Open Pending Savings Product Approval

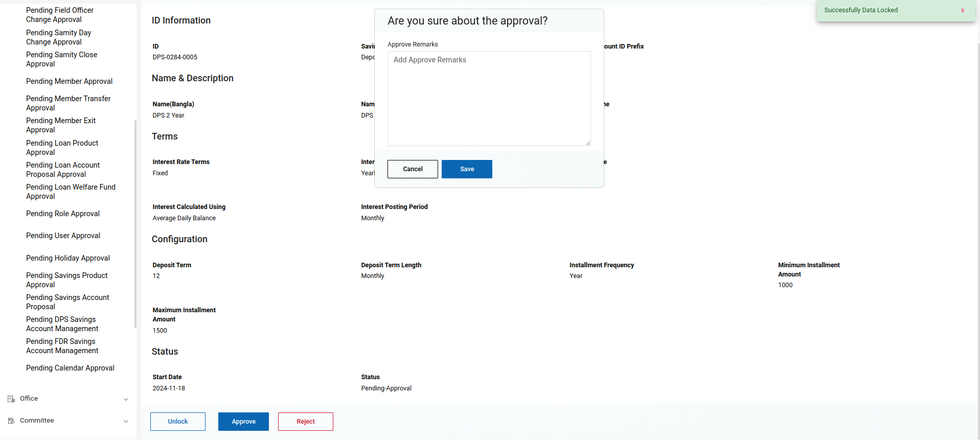[x=67, y=280]
